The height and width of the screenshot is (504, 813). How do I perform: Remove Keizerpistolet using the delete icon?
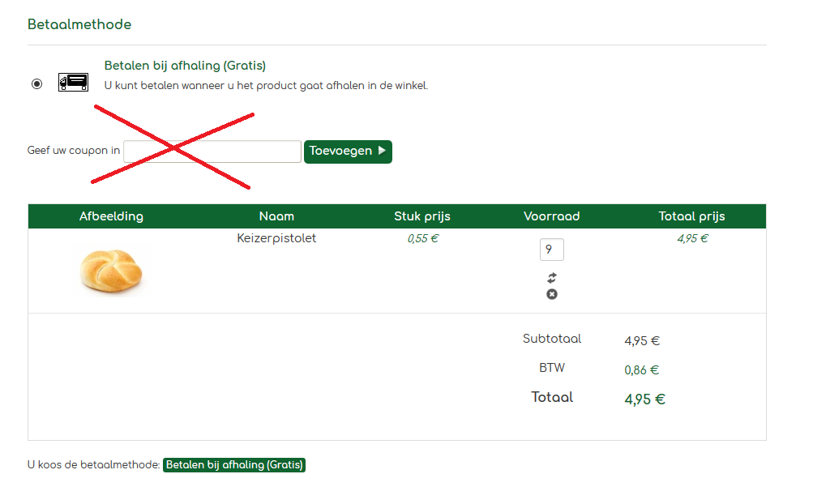click(552, 294)
